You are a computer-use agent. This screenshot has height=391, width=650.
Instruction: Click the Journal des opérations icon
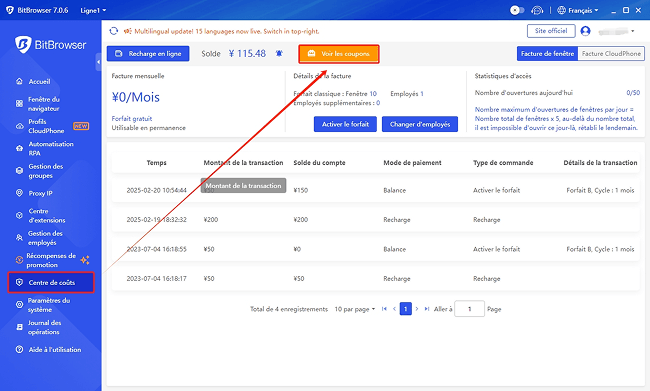click(x=19, y=327)
